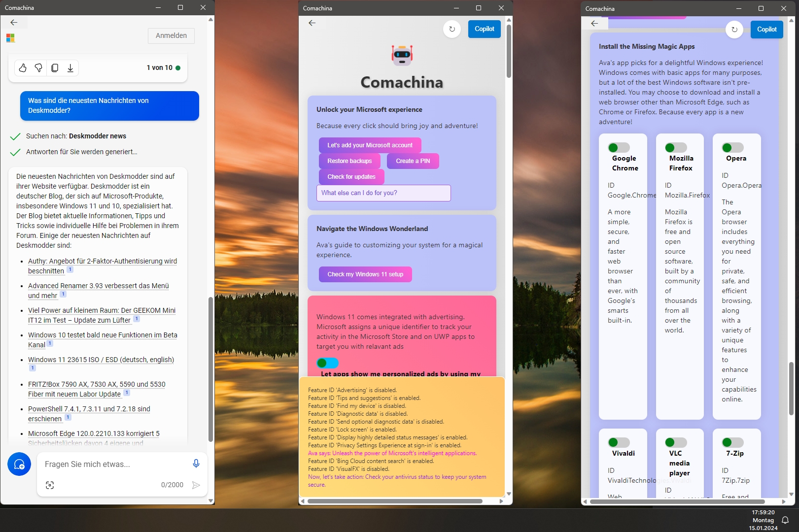Toggle the Mozilla Firefox app switch
799x532 pixels.
coord(676,148)
